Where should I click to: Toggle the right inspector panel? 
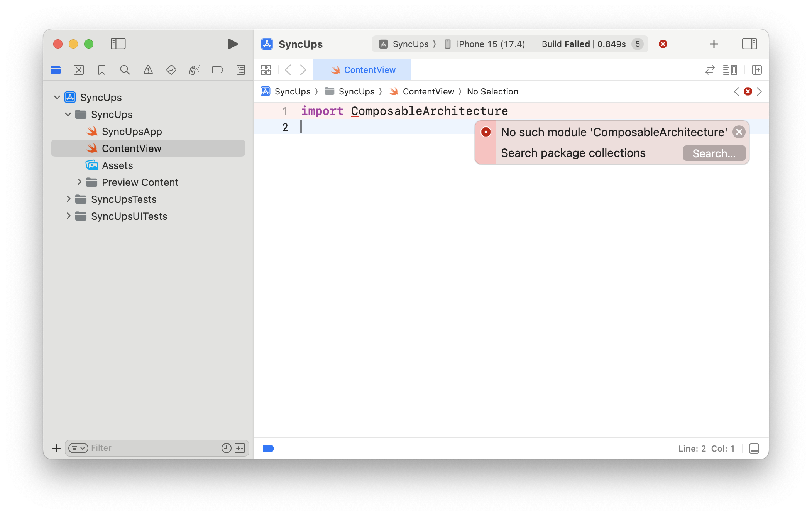coord(749,44)
